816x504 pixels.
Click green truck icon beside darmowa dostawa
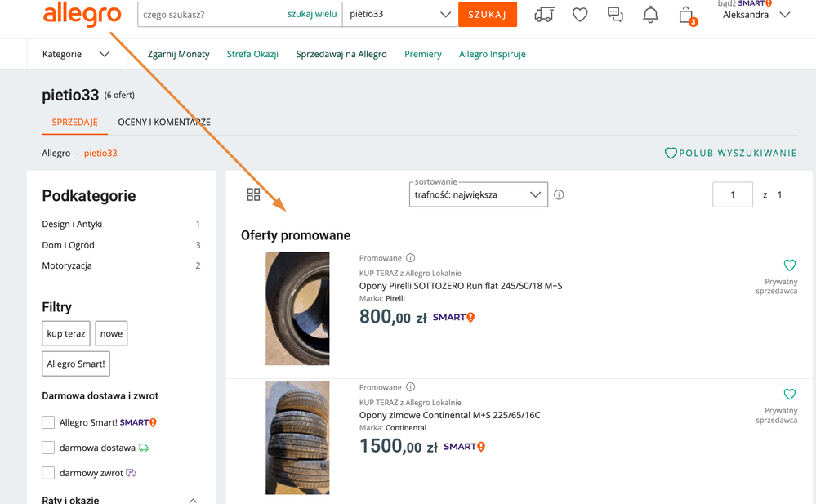143,448
